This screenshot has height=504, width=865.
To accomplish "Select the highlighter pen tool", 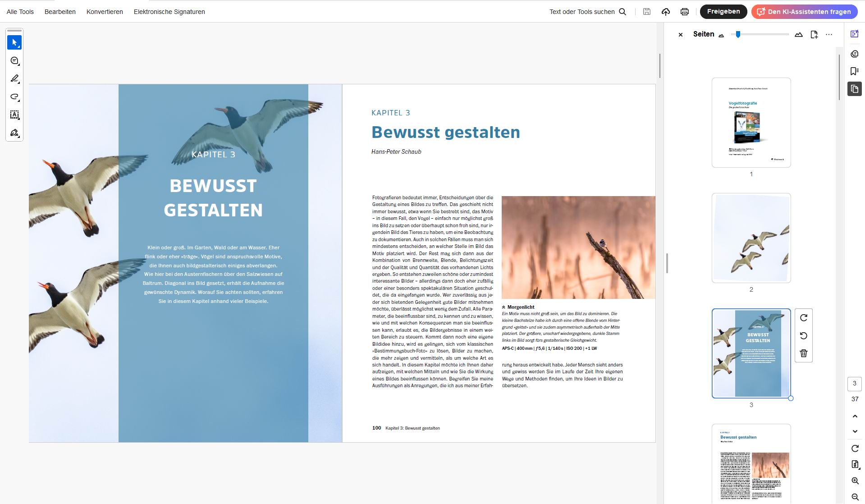I will click(x=14, y=78).
